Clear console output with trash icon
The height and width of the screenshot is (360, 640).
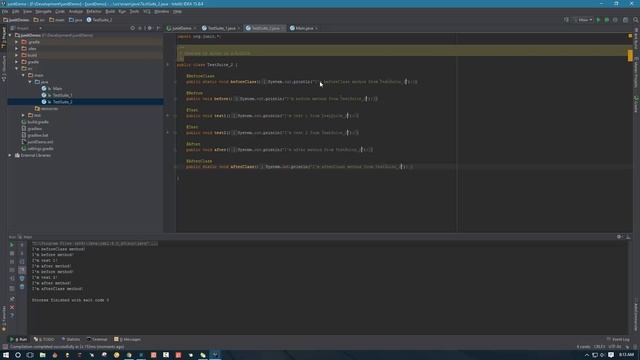22,287
